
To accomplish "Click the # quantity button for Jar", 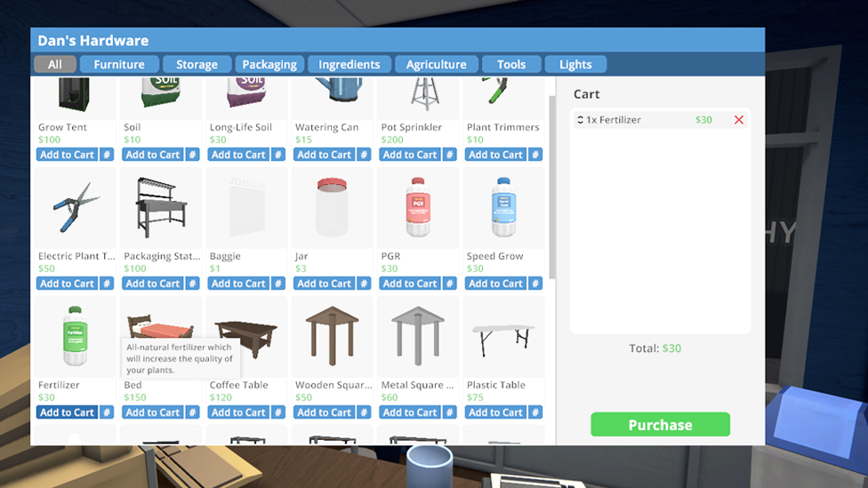I will [365, 284].
